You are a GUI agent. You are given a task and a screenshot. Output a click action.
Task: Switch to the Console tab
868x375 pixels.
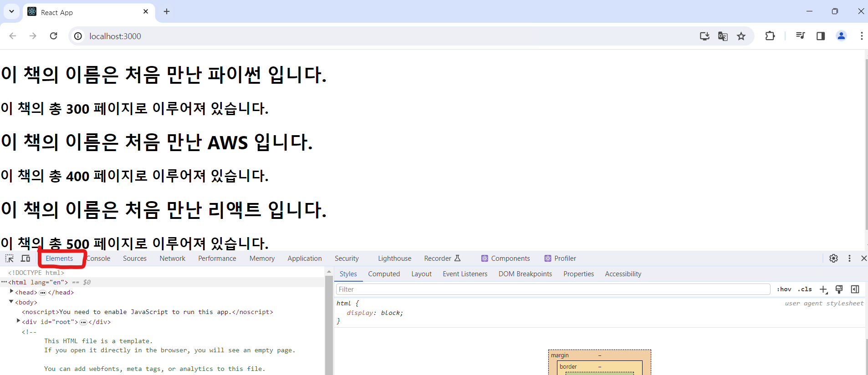(x=98, y=258)
